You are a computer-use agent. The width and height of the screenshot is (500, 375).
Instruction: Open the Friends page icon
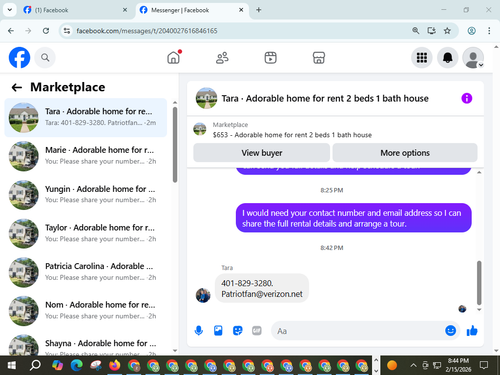(222, 58)
